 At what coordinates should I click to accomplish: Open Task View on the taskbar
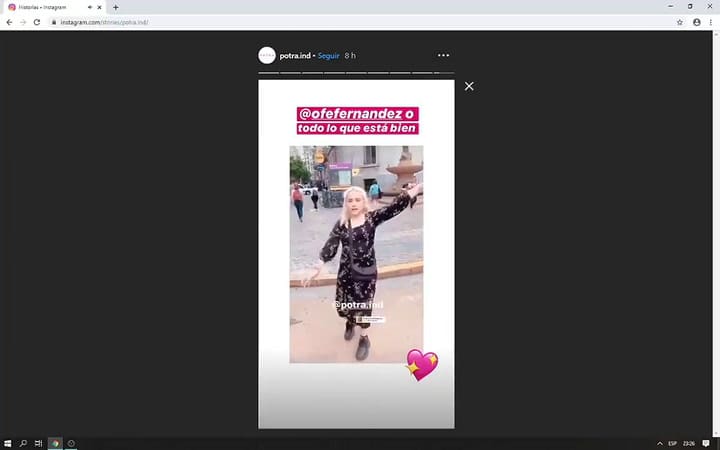(39, 443)
